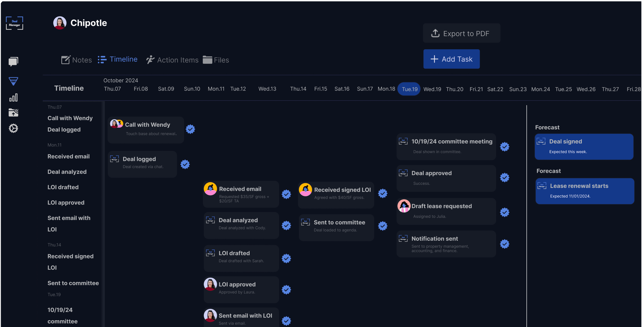
Task: Click the Deal Manager icon on Deal signed card
Action: pyautogui.click(x=541, y=141)
